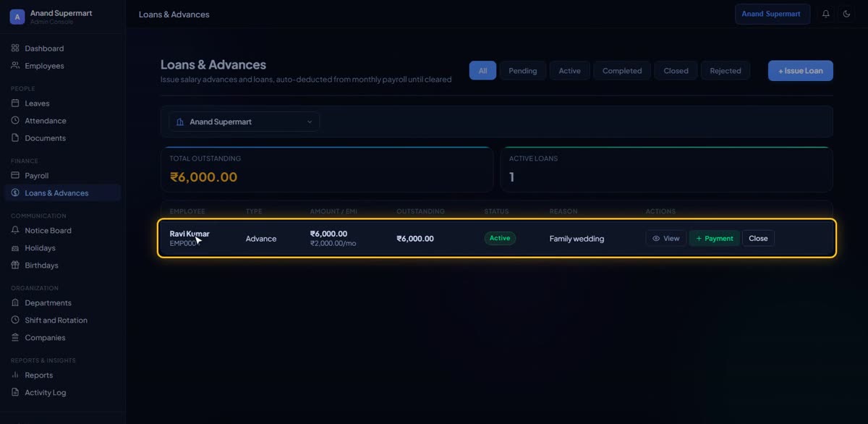Click the Departments building icon
Image resolution: width=868 pixels, height=424 pixels.
(15, 303)
